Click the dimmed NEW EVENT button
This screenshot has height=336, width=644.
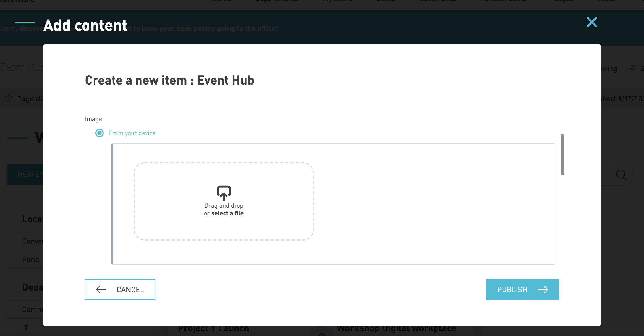coord(25,174)
